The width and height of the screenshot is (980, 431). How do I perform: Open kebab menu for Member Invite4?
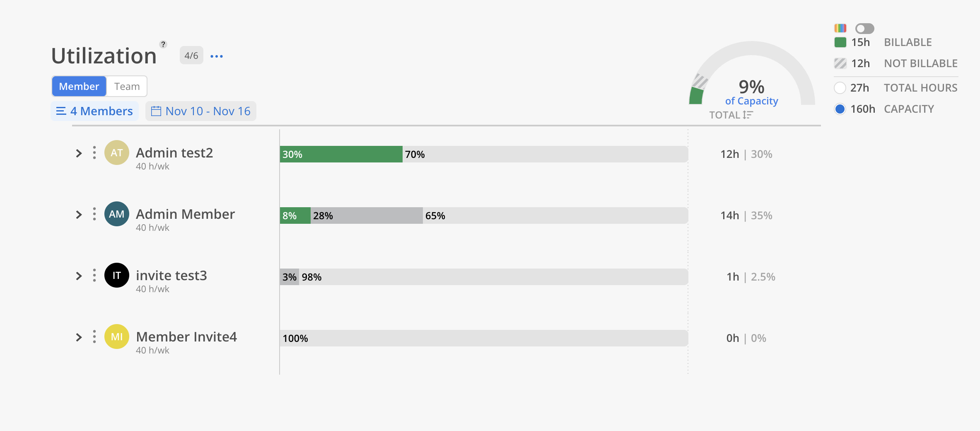tap(94, 337)
